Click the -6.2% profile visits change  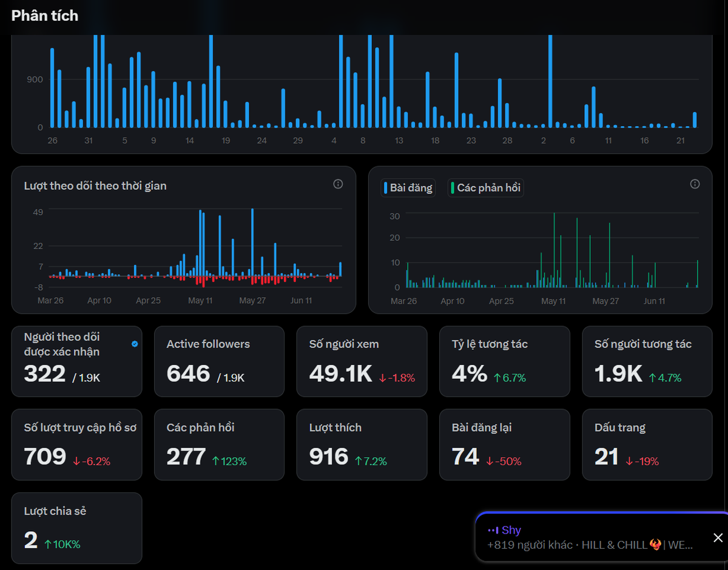pyautogui.click(x=92, y=461)
